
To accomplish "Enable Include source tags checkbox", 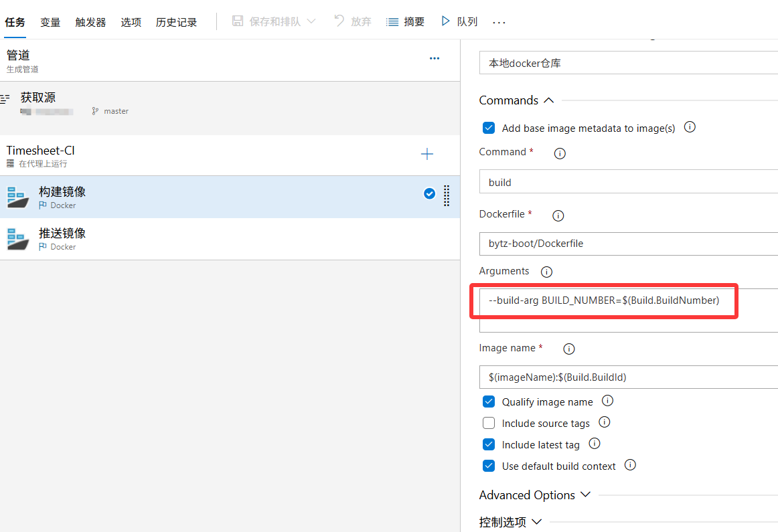I will click(x=489, y=423).
